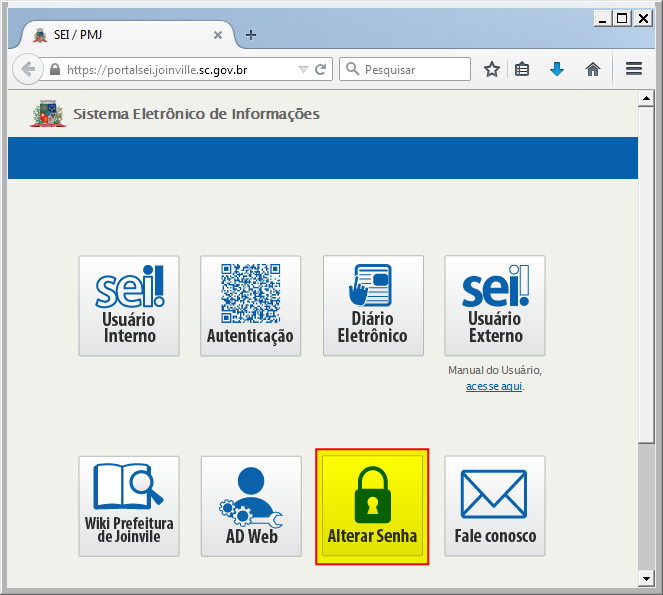The image size is (663, 595).
Task: Click the padlock site security icon
Action: click(55, 69)
